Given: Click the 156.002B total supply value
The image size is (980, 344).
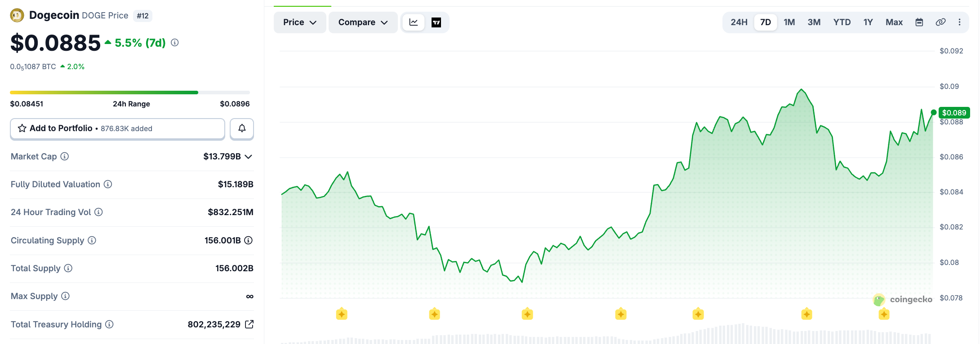Looking at the screenshot, I should (234, 268).
